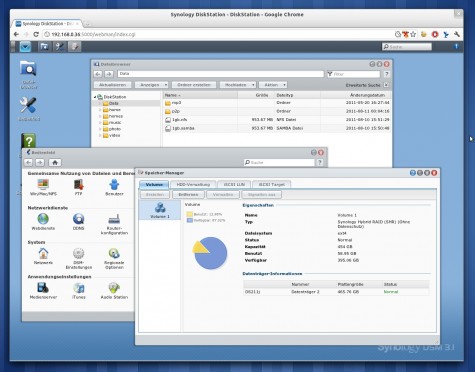Click the DSM top bar search field
This screenshot has width=475, height=372.
click(x=407, y=47)
